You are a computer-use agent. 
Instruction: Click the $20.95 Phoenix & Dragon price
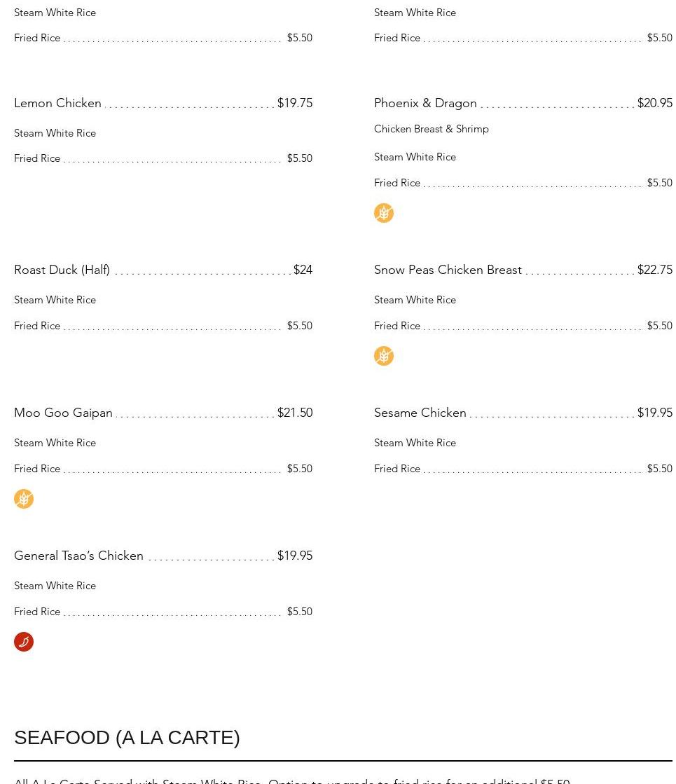[654, 103]
